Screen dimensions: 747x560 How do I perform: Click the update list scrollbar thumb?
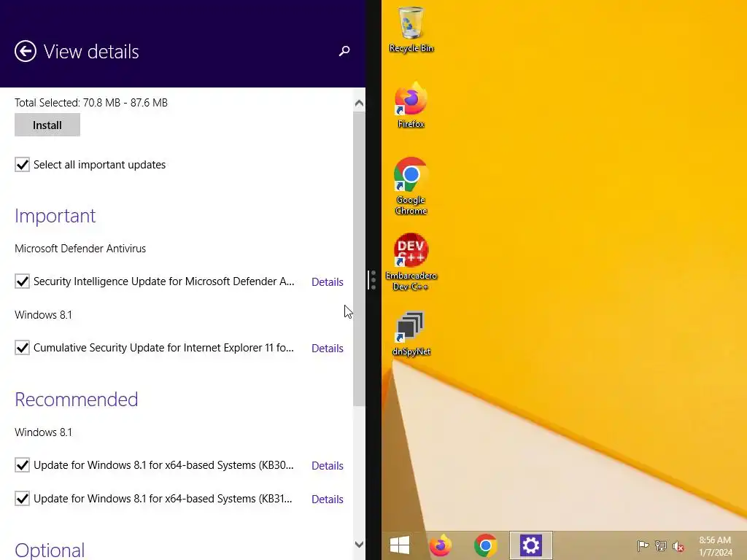coord(359,259)
